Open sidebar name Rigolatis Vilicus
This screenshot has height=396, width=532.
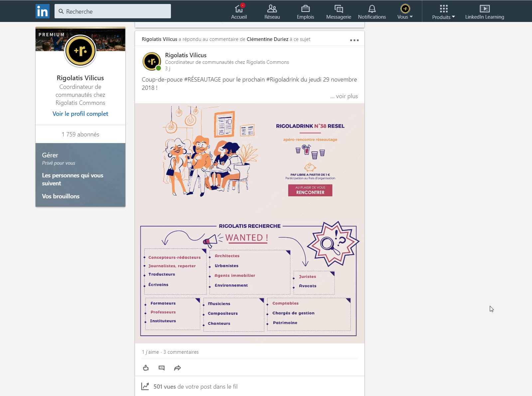pyautogui.click(x=80, y=78)
